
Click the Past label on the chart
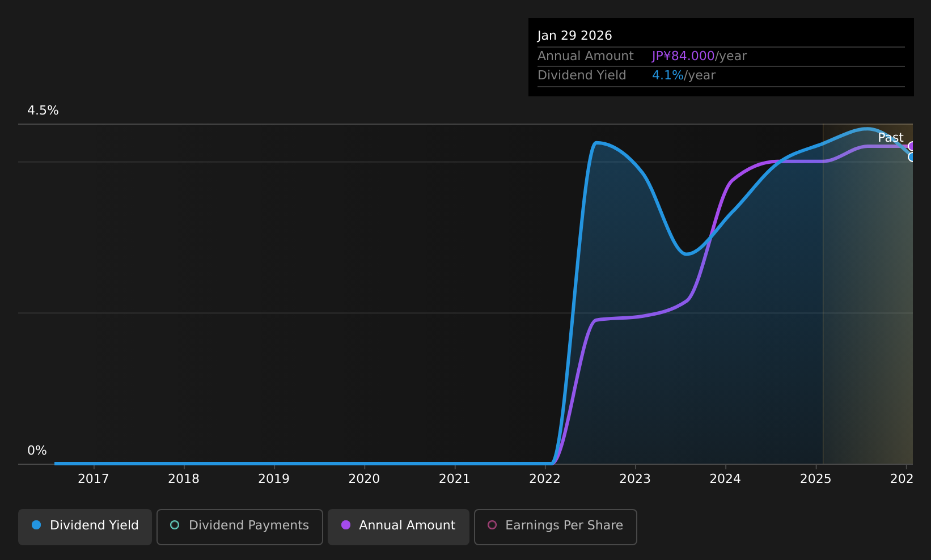click(890, 138)
